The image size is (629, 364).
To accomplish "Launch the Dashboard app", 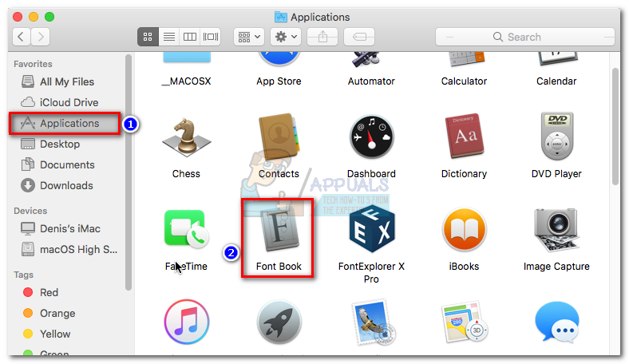I will point(371,136).
